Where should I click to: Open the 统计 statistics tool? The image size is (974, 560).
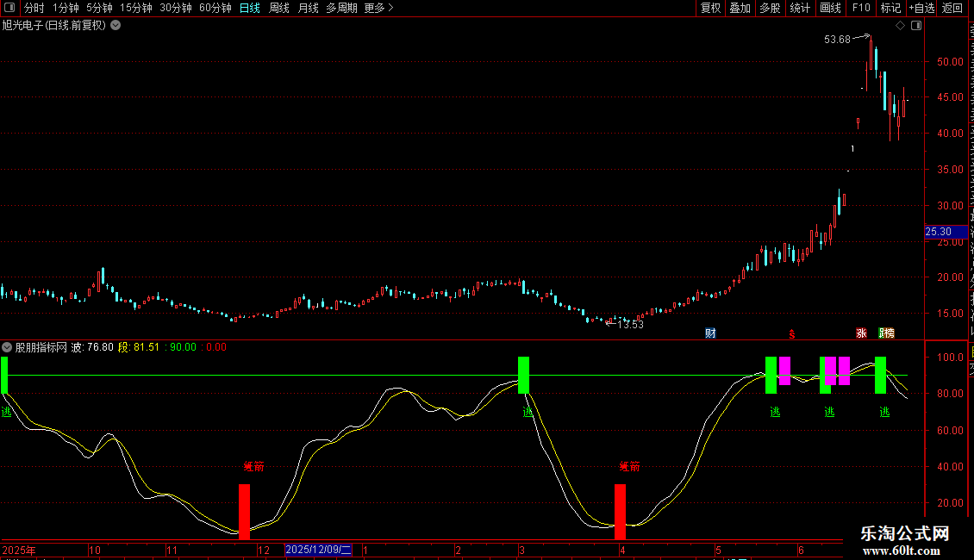coord(799,8)
